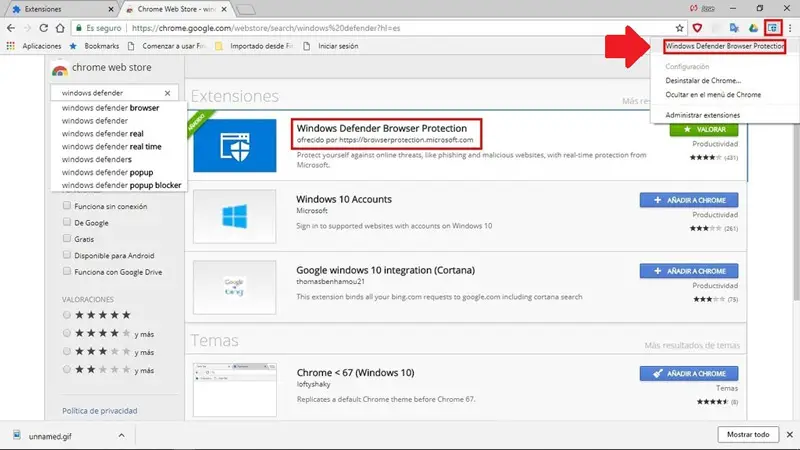Viewport: 800px width, 450px height.
Task: Open the browser home page
Action: (60, 28)
